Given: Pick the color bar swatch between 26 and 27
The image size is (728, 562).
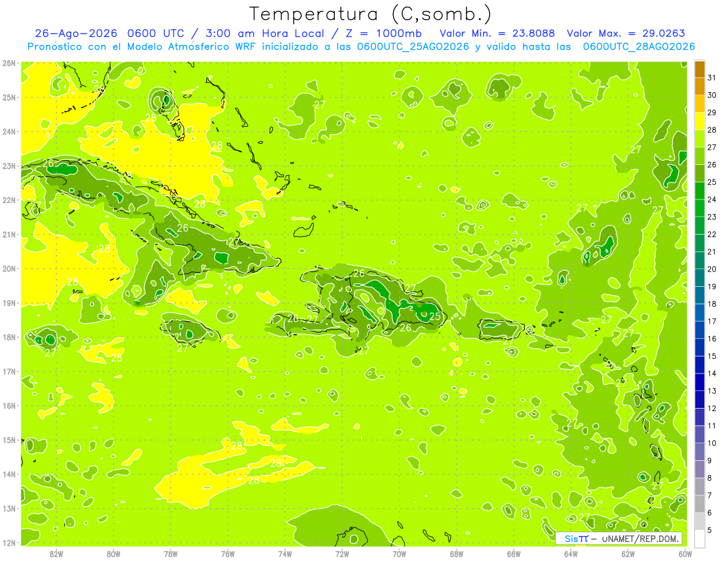Looking at the screenshot, I should point(699,156).
